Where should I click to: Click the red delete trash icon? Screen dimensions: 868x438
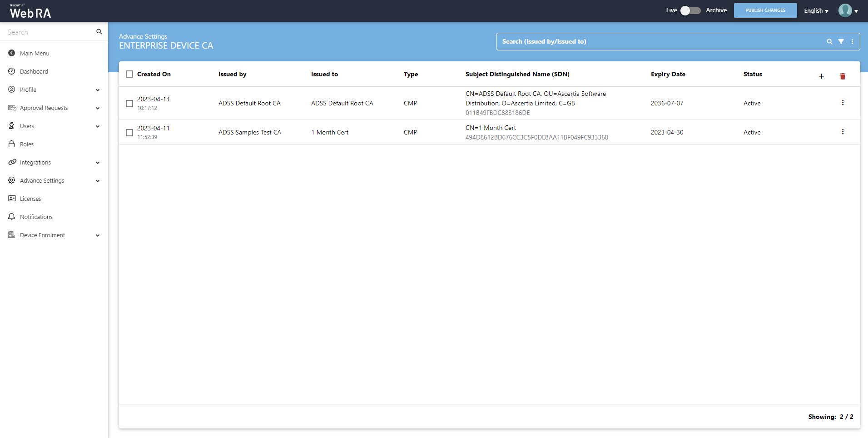coord(843,76)
